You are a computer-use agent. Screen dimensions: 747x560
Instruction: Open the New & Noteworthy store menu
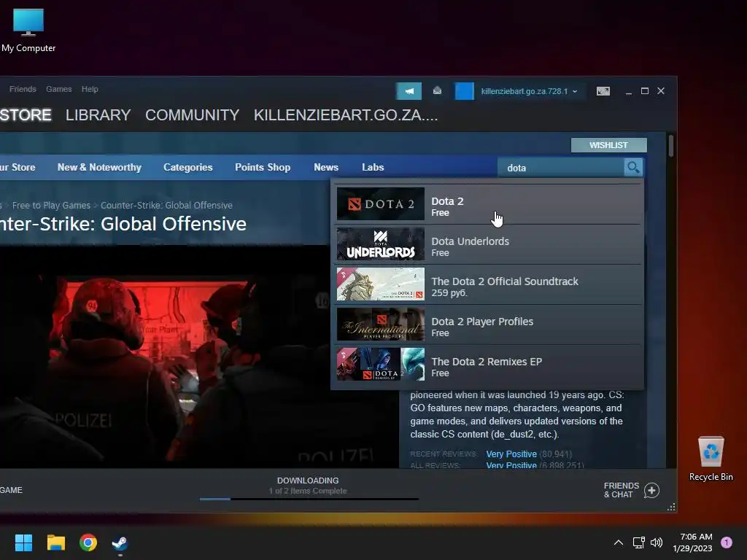99,167
